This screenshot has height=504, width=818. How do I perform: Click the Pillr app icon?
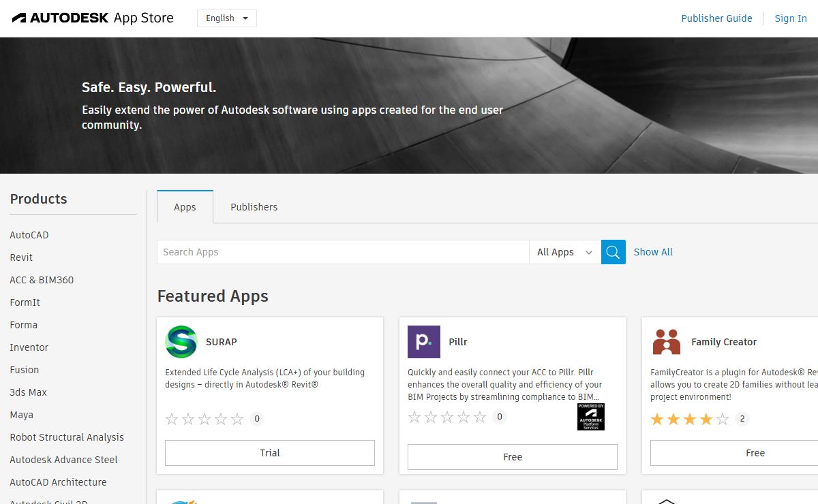coord(424,342)
